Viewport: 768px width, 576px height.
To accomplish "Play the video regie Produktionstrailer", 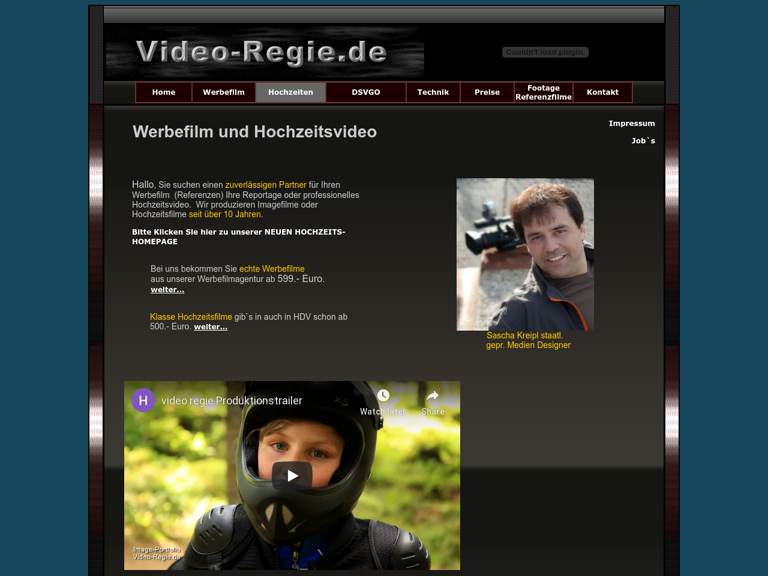I will [x=292, y=476].
